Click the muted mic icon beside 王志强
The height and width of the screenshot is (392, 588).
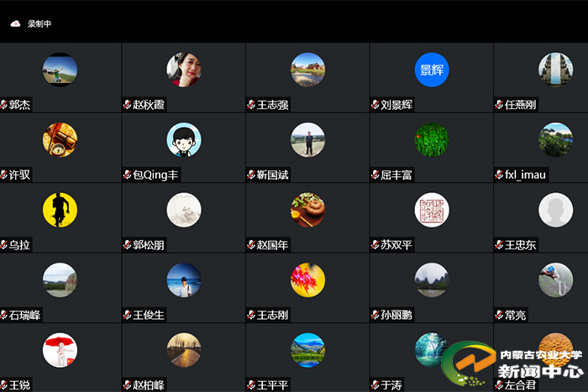coord(251,105)
